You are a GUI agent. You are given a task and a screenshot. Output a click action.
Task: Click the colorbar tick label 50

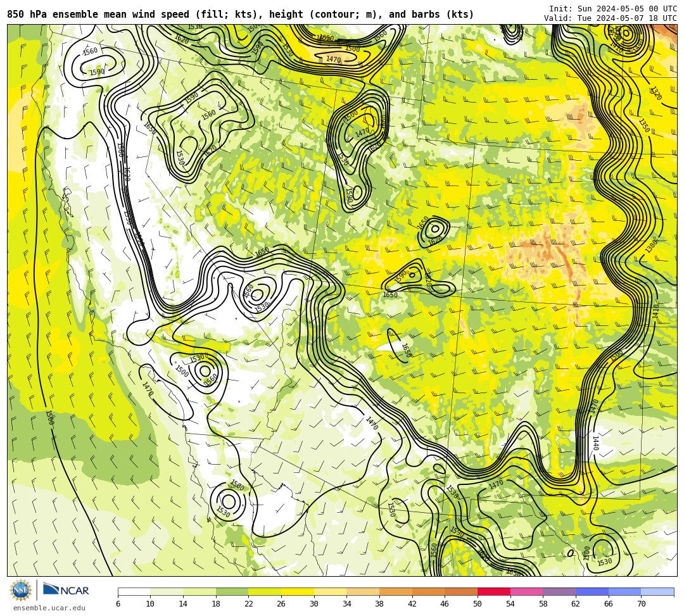tap(478, 604)
